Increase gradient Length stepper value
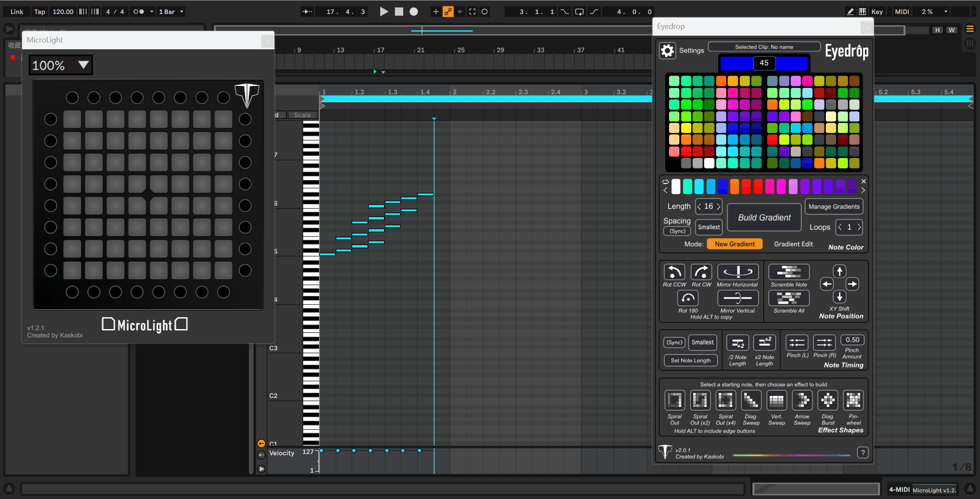The image size is (980, 499). (x=718, y=207)
